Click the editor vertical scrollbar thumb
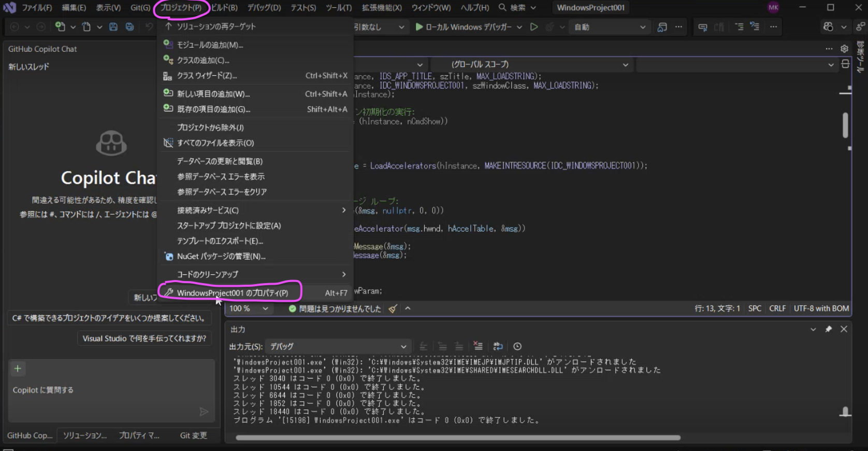 pos(845,125)
